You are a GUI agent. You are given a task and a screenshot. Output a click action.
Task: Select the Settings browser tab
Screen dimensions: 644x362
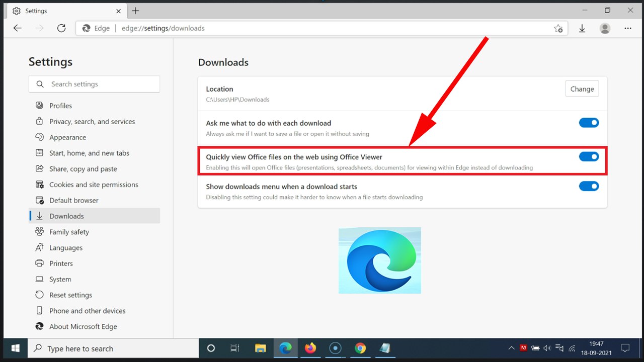66,11
